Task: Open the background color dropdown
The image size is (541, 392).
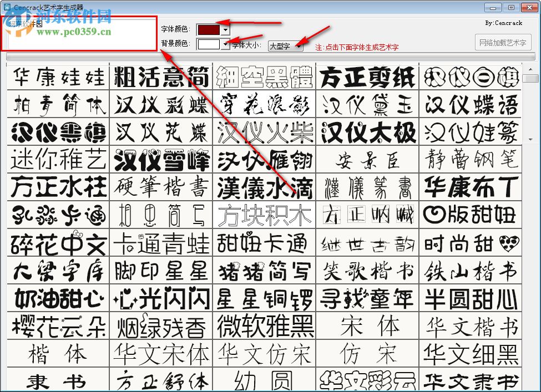Action: 224,45
